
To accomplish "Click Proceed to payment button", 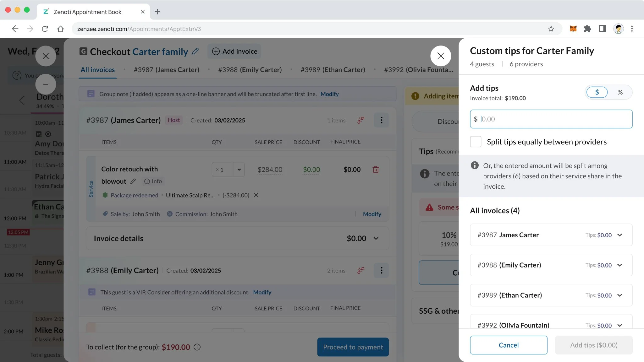I will point(353,347).
